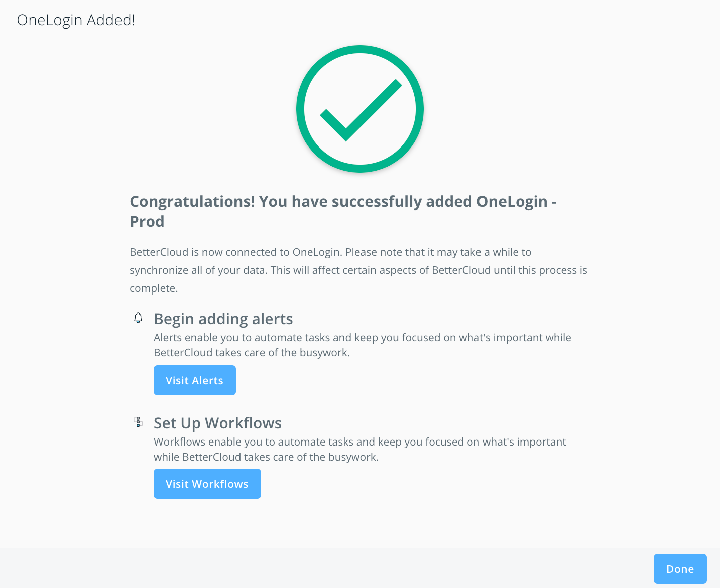This screenshot has height=588, width=720.
Task: Click the OneLogin Added! page title
Action: click(76, 20)
